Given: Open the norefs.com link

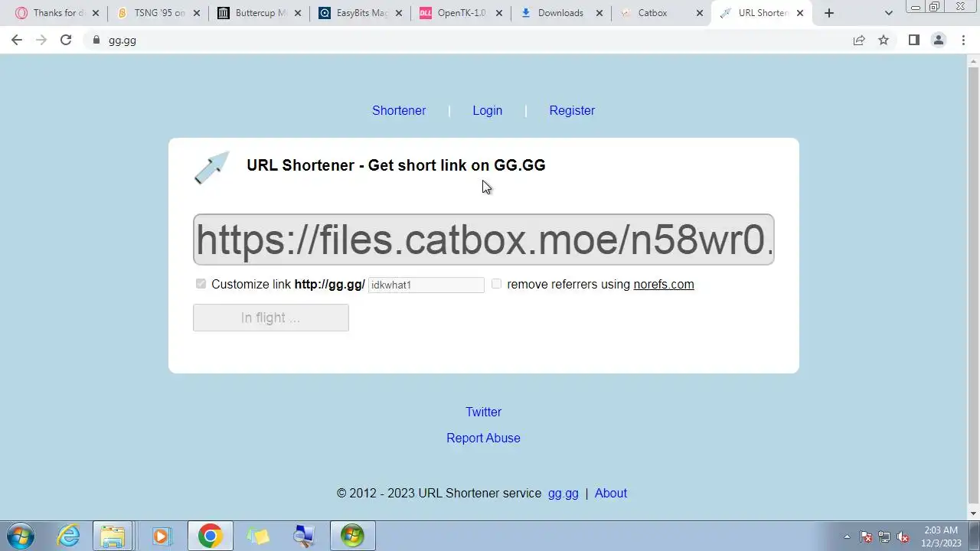Looking at the screenshot, I should (664, 284).
